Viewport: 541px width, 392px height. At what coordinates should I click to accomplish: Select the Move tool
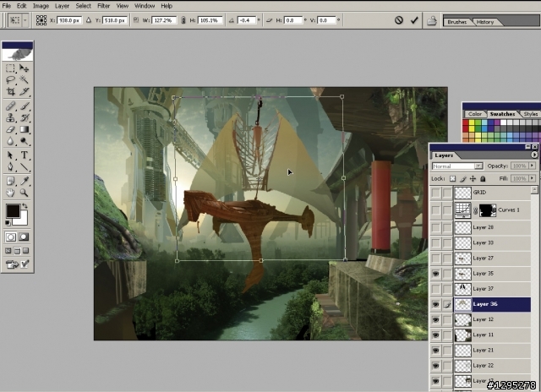click(24, 68)
